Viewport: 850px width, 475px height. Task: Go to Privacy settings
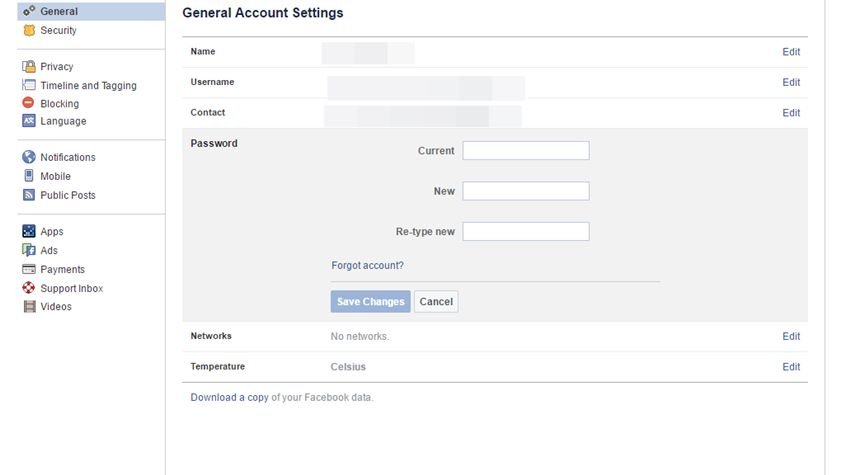point(56,67)
